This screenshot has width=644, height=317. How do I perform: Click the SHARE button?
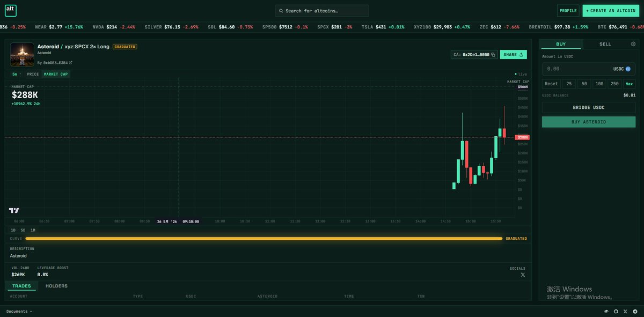point(513,55)
